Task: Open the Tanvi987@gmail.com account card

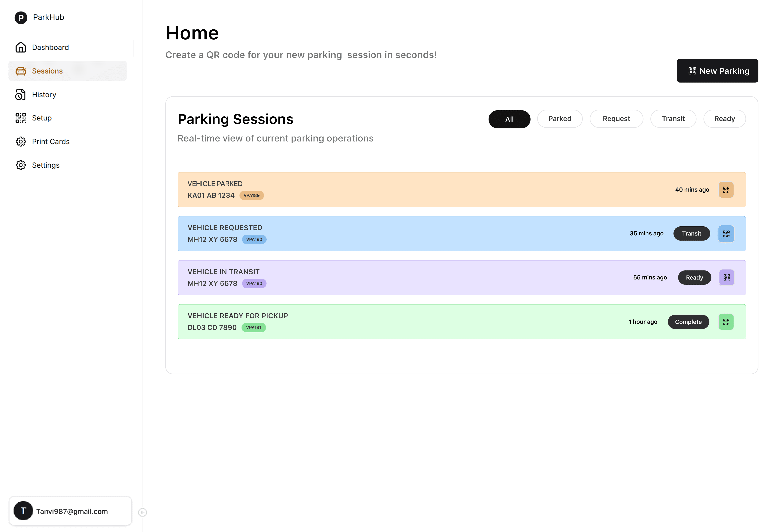Action: [x=70, y=511]
